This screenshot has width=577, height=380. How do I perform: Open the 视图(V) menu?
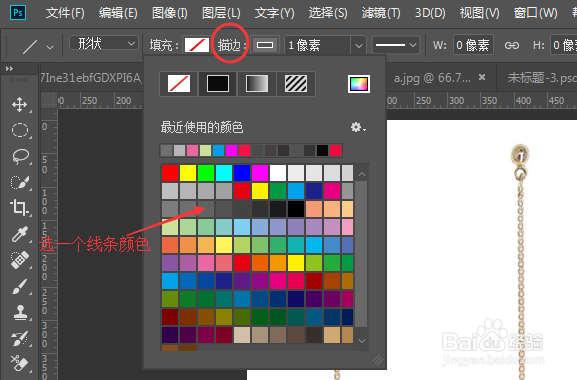pyautogui.click(x=479, y=13)
